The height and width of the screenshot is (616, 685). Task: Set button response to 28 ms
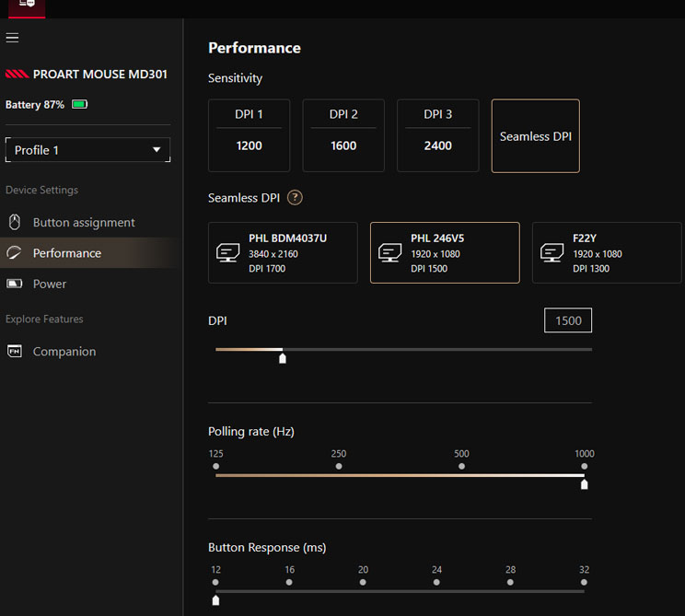tap(510, 582)
